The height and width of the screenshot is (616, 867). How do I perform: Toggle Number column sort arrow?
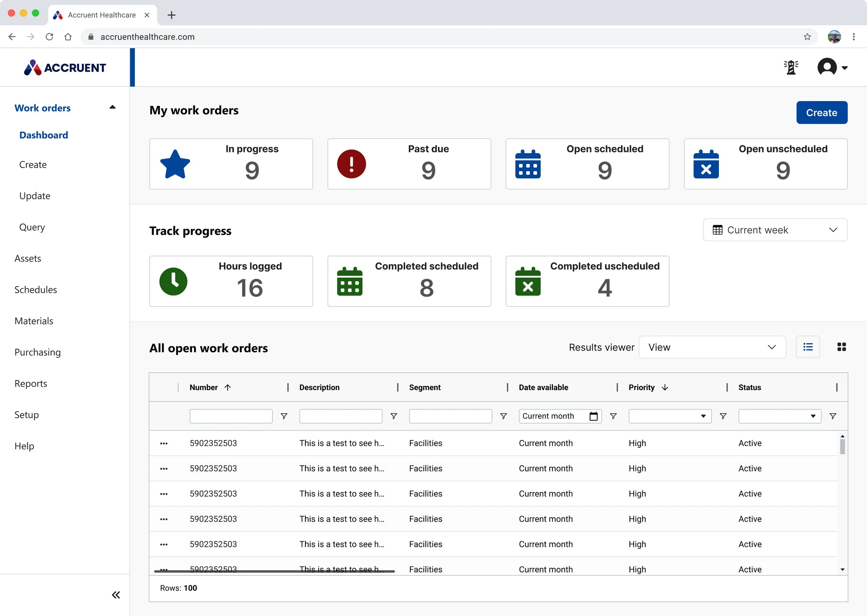228,388
